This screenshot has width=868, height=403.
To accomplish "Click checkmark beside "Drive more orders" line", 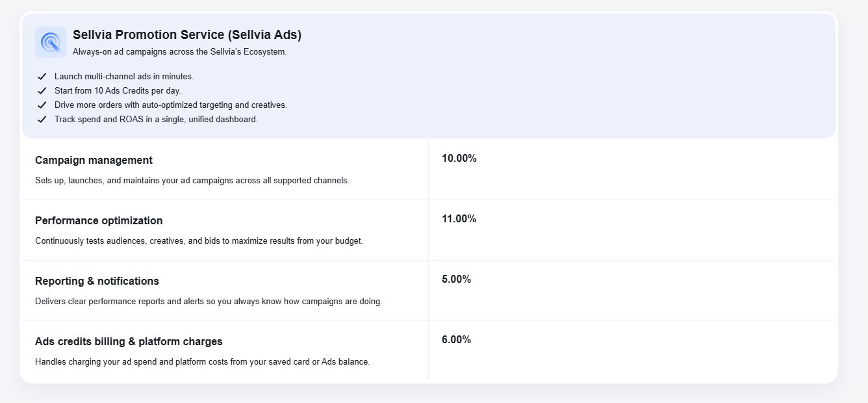I will (x=42, y=105).
